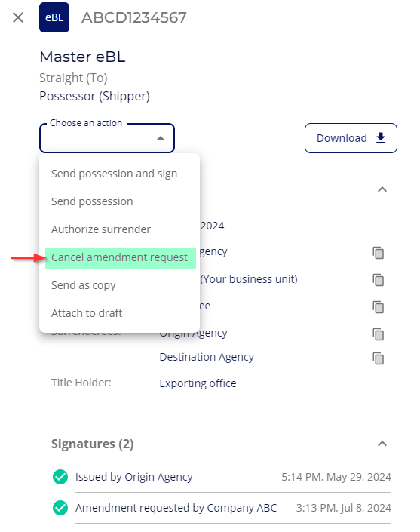Close the eBL details panel
Viewport: 420px width, 532px height.
18,17
